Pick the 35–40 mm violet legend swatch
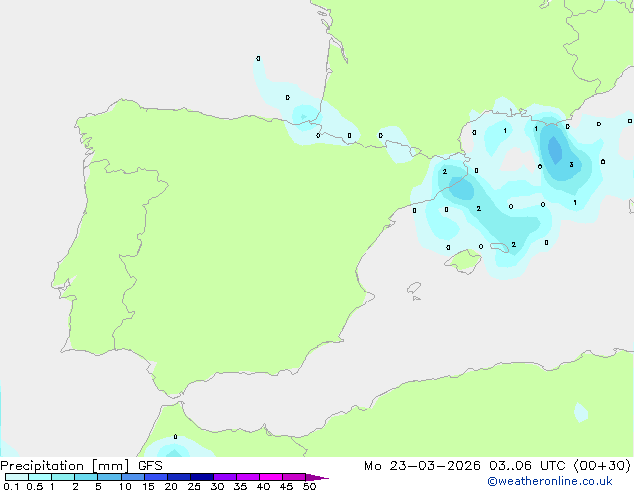 tap(248, 477)
